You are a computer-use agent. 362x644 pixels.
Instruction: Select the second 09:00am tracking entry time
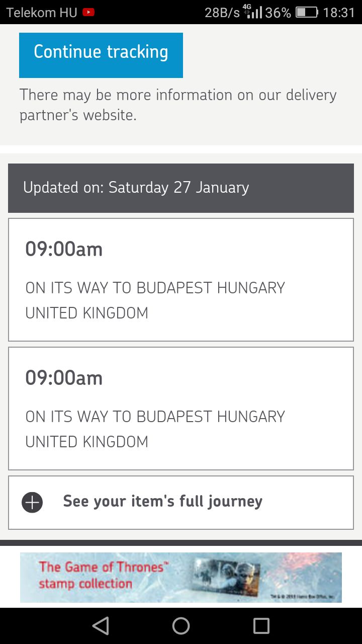64,378
